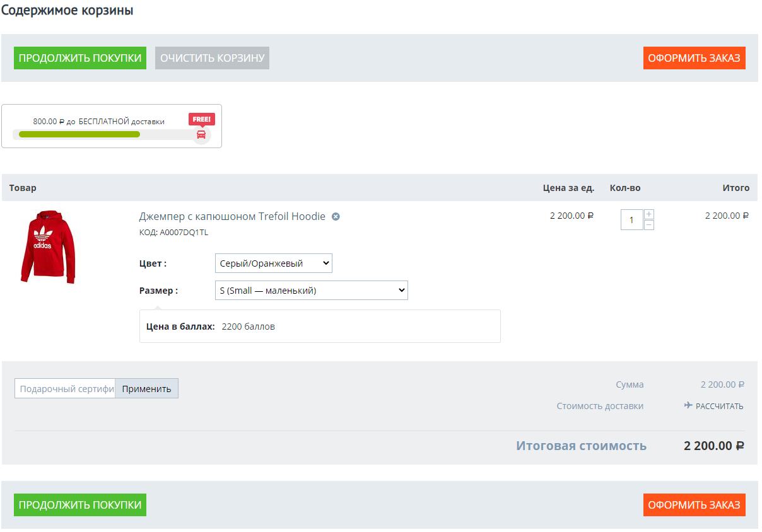Click the free delivery progress bar
The height and width of the screenshot is (532, 762).
coord(106,134)
